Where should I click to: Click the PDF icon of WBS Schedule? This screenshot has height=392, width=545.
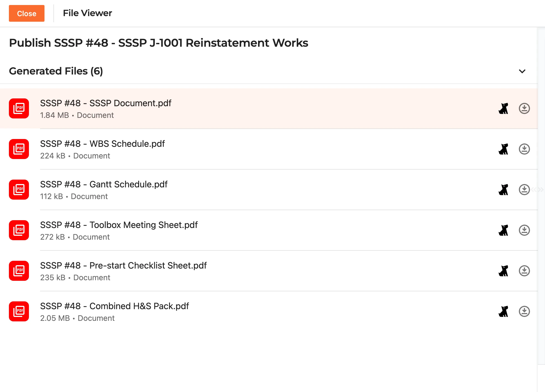click(19, 149)
